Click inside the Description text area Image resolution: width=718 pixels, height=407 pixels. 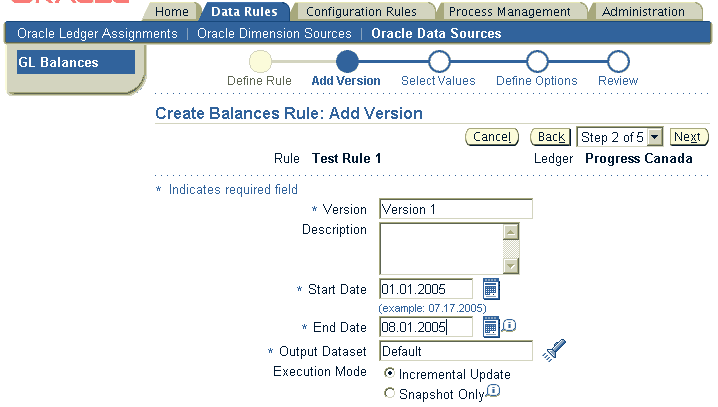click(441, 249)
